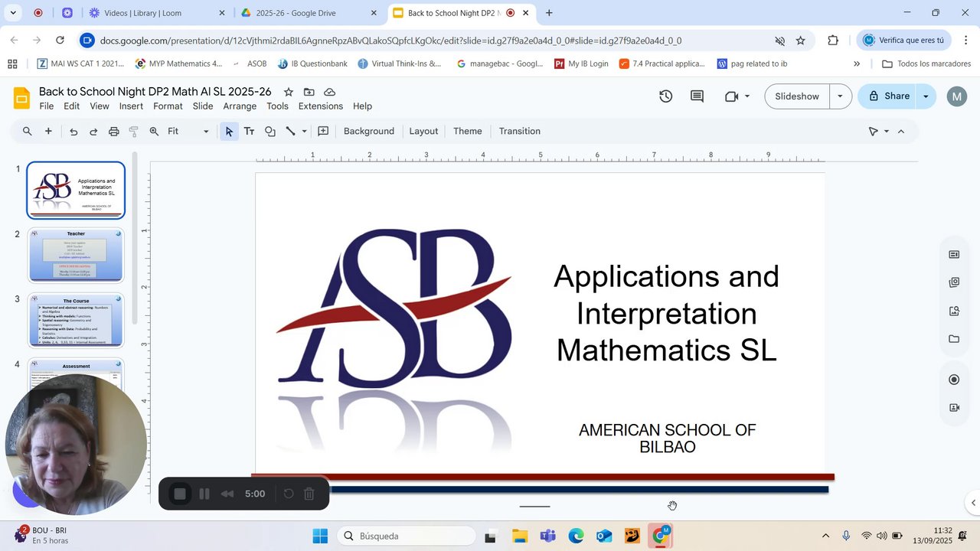
Task: Restart the Loom recording
Action: [x=289, y=494]
